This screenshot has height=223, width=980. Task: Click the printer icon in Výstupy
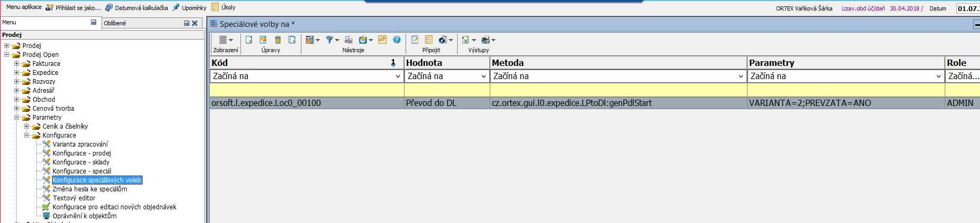click(x=486, y=40)
